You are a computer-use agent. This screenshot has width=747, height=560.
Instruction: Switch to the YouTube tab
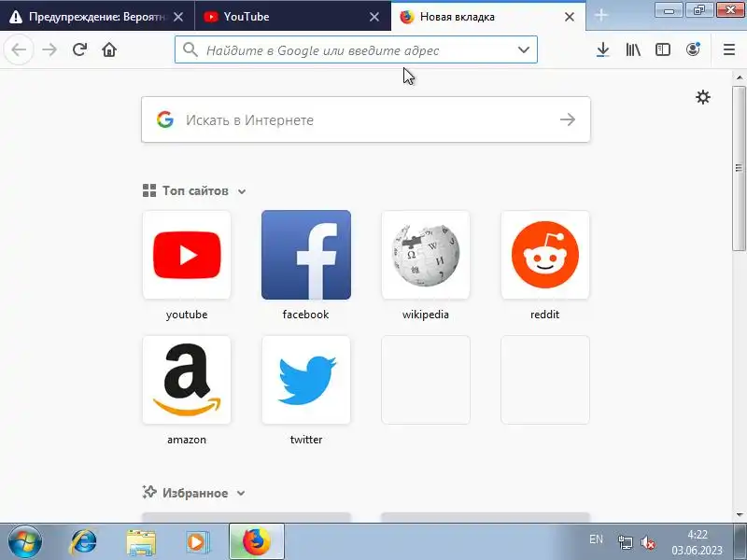(x=292, y=17)
